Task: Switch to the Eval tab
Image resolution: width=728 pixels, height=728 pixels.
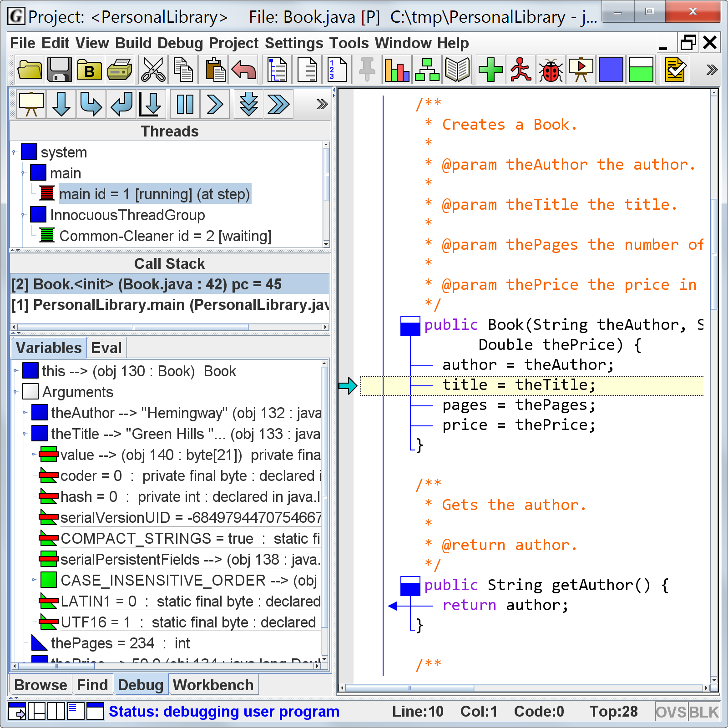Action: [x=106, y=348]
